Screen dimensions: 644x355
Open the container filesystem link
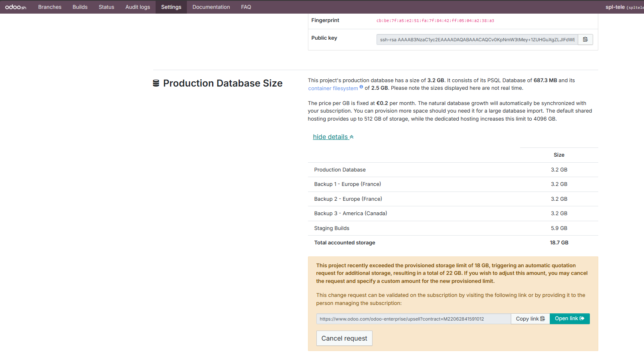coord(333,88)
